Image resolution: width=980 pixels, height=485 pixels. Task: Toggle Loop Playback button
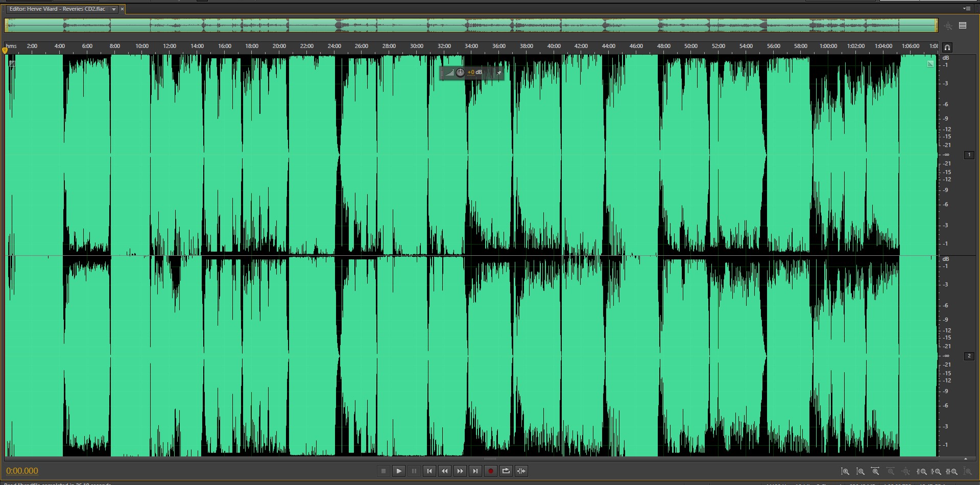click(506, 471)
